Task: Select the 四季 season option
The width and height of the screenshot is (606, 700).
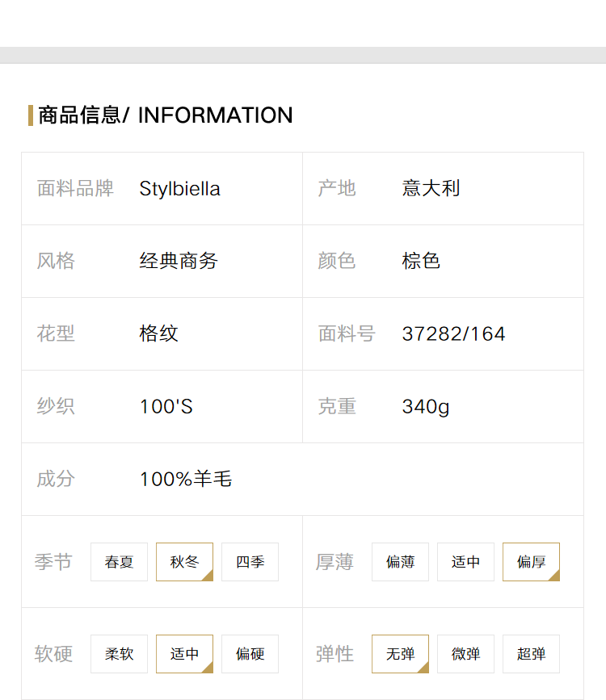Action: (250, 562)
